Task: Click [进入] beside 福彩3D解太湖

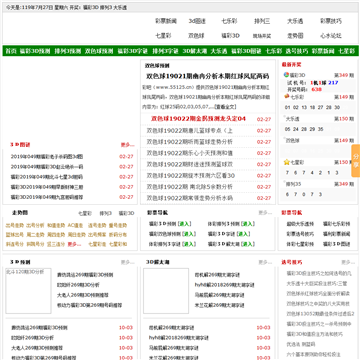Action: coord(248,244)
